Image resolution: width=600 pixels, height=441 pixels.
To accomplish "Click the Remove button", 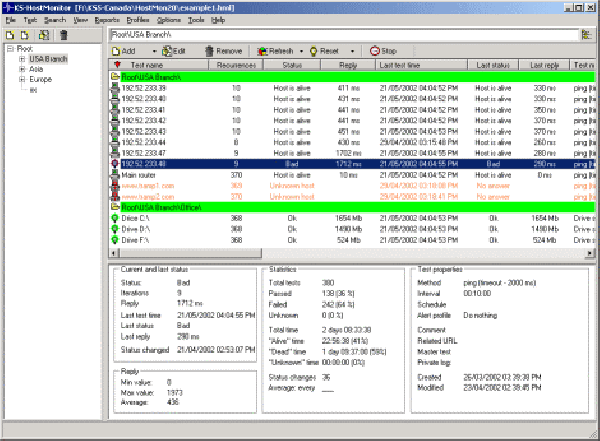I will [221, 50].
